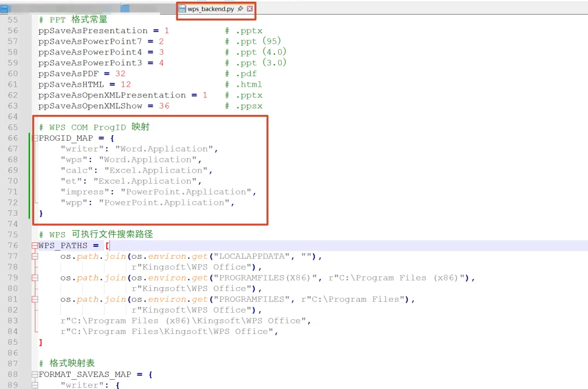Collapse the fold marker on line 89
The image size is (588, 389).
(35, 385)
